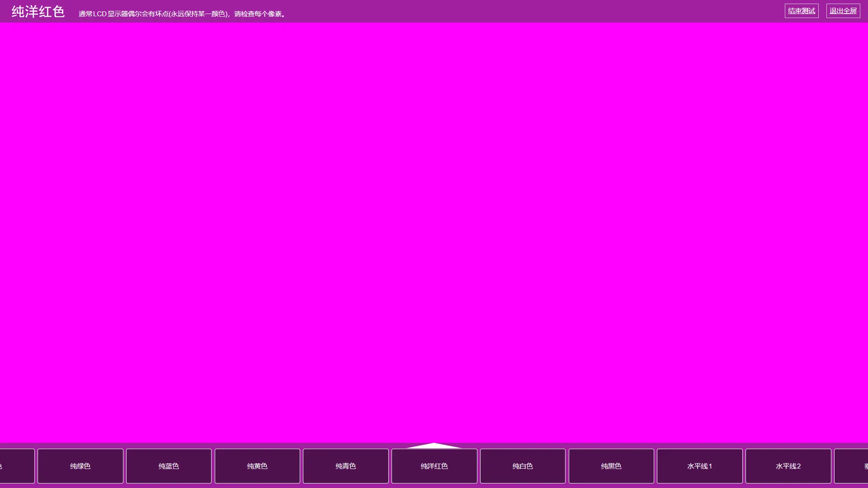Open the 水平线1 pattern tile
Viewport: 868px width, 488px height.
coord(699,466)
